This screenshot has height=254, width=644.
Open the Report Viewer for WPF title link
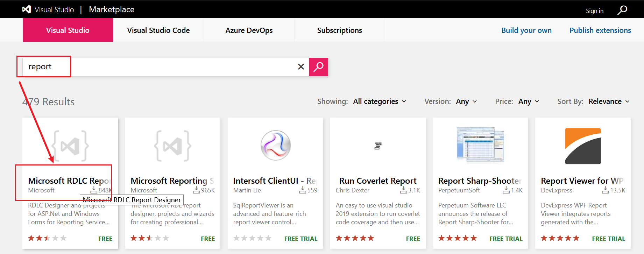click(582, 181)
